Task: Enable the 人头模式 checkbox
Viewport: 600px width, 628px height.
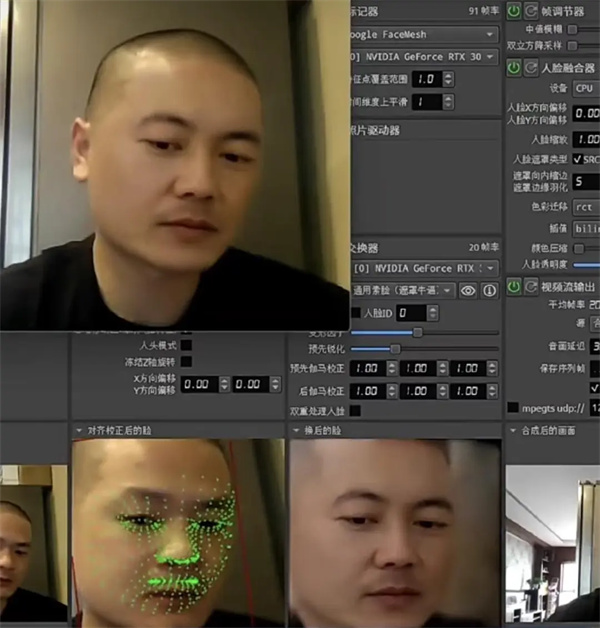Action: pos(186,345)
